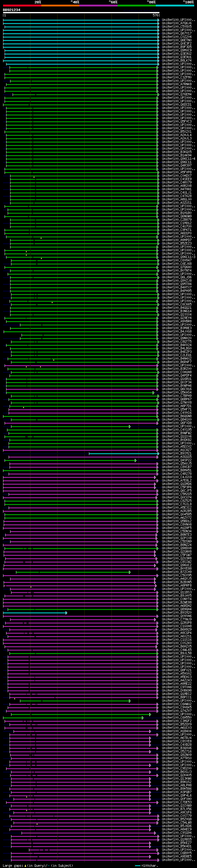The height and width of the screenshot is (868, 197).
Task: Select the UniRef100_B6XGJ3 label
Action: click(x=177, y=772)
